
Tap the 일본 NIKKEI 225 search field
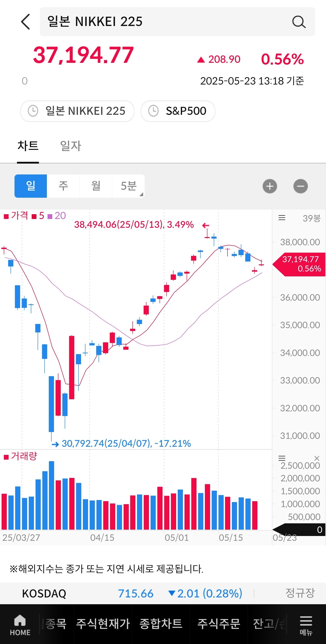pyautogui.click(x=165, y=22)
